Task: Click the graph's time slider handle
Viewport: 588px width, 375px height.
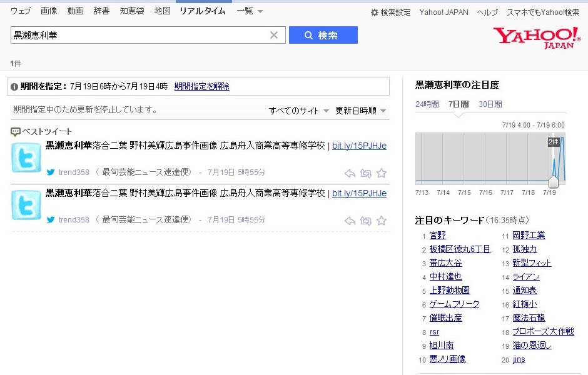Action: pos(554,182)
